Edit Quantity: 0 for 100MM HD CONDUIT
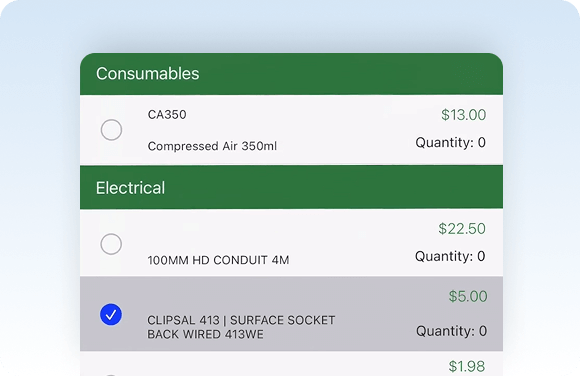 point(450,256)
